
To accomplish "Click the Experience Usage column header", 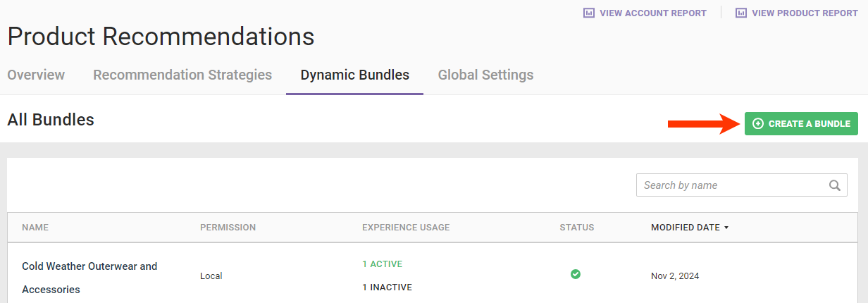I will (406, 228).
